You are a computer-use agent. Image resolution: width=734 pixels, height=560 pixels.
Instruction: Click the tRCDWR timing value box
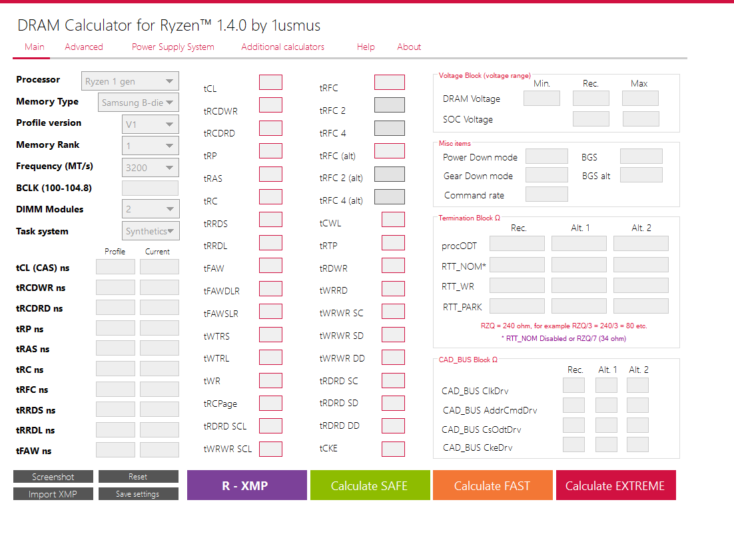pos(270,105)
